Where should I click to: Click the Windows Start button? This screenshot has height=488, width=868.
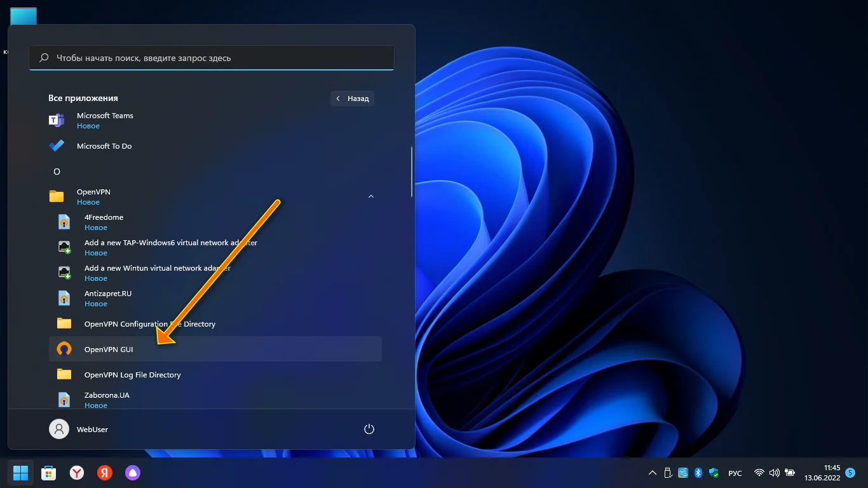click(20, 472)
